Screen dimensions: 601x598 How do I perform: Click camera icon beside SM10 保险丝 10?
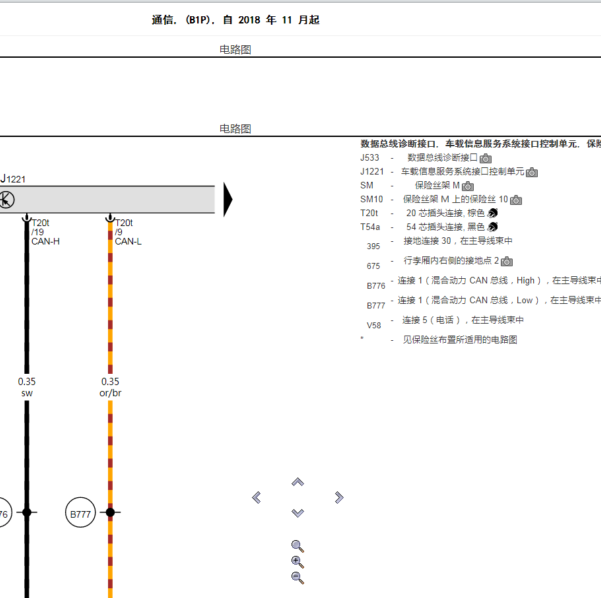(516, 200)
